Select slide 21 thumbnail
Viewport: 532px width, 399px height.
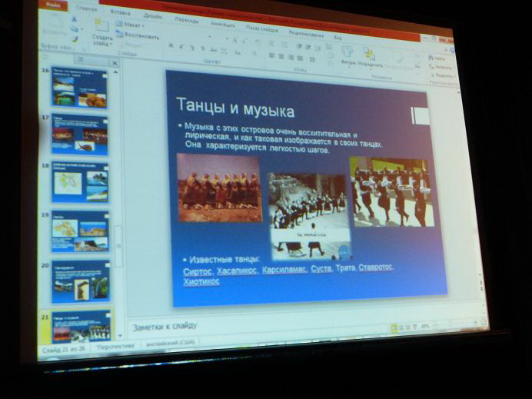(81, 327)
